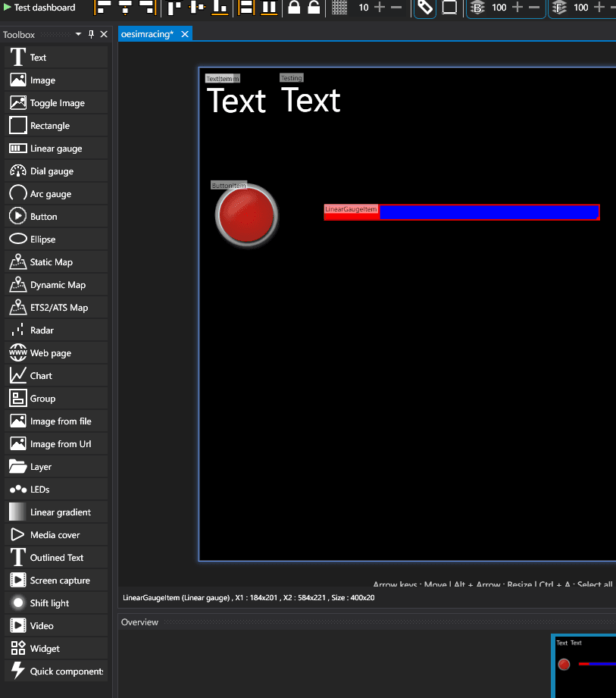Image resolution: width=616 pixels, height=698 pixels.
Task: Select the Dynamic Map tool
Action: pyautogui.click(x=56, y=284)
